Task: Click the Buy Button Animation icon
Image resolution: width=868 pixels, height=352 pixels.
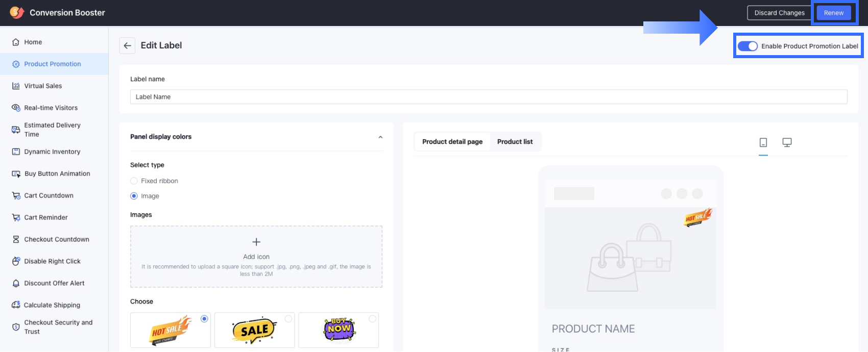Action: click(x=16, y=174)
